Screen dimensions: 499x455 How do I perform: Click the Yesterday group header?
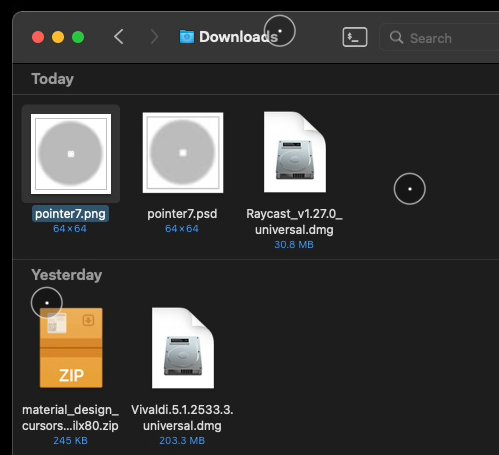(x=67, y=275)
